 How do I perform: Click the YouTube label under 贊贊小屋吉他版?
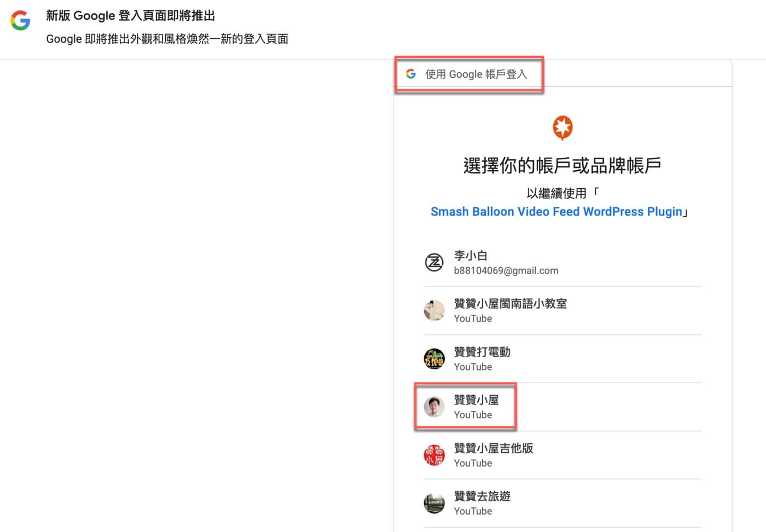pos(473,463)
